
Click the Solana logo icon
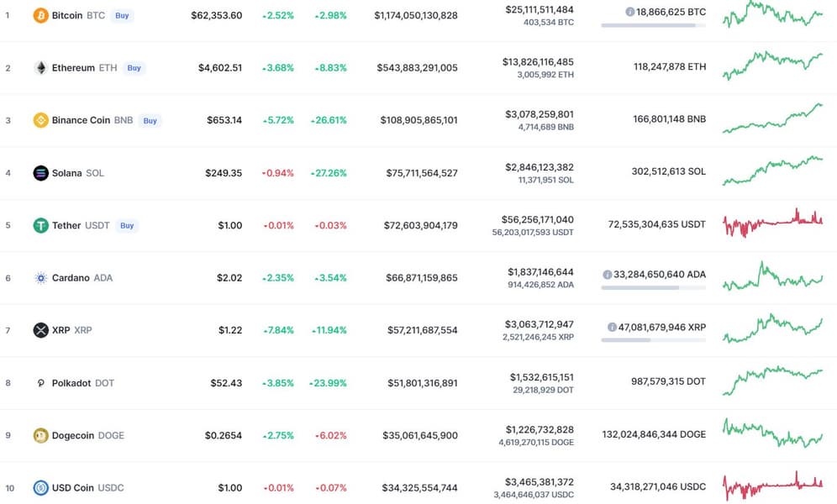tap(40, 173)
